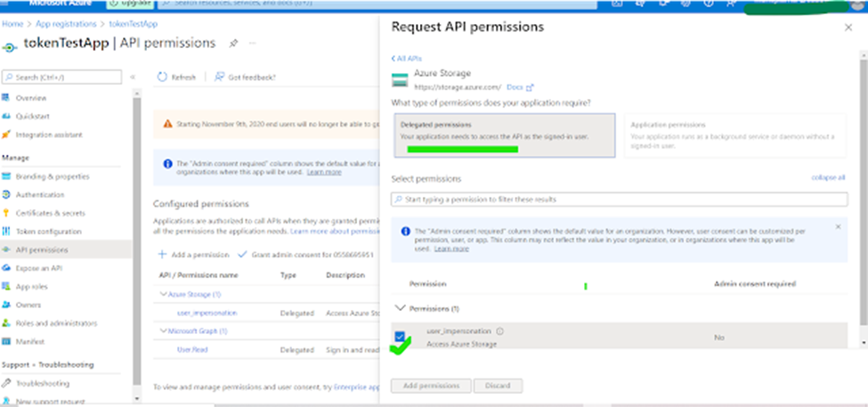
Task: Open the Owners section
Action: tap(28, 305)
